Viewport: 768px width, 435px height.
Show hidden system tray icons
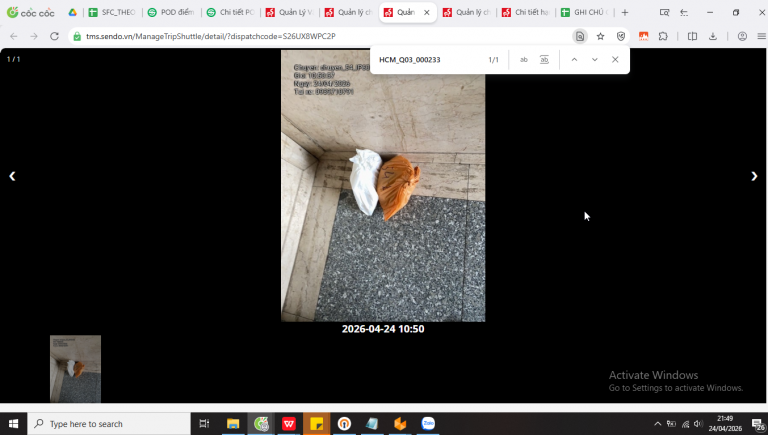click(x=657, y=424)
